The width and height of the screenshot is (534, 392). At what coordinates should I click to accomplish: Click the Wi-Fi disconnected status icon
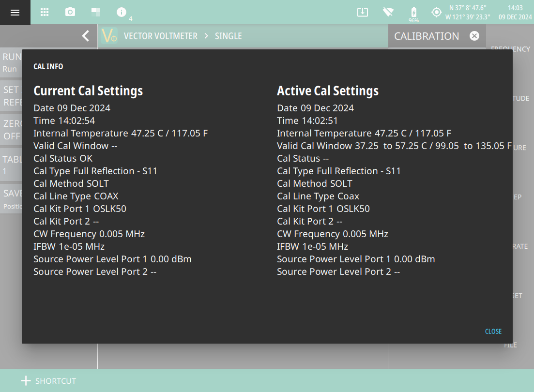388,13
